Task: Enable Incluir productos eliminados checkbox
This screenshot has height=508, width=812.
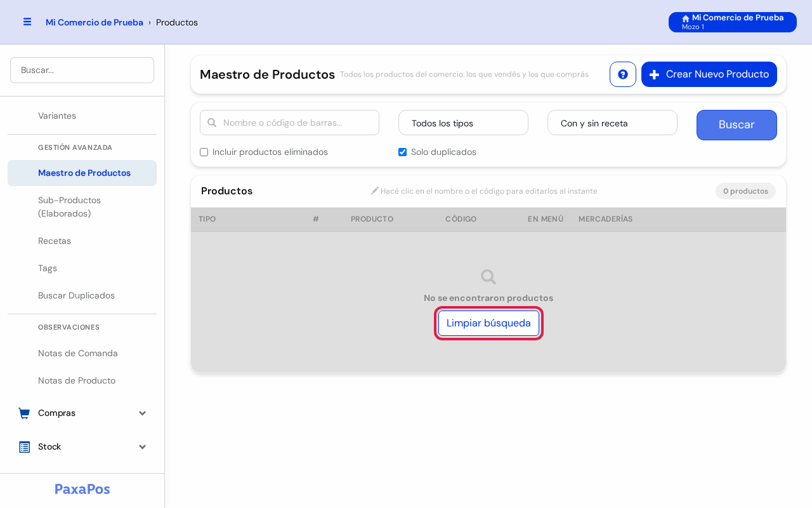Action: (204, 152)
